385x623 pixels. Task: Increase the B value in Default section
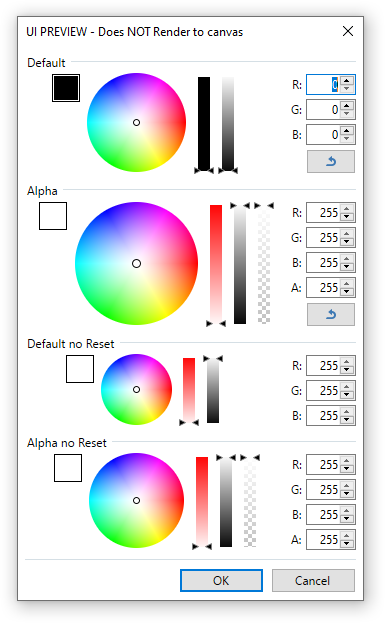coord(347,131)
